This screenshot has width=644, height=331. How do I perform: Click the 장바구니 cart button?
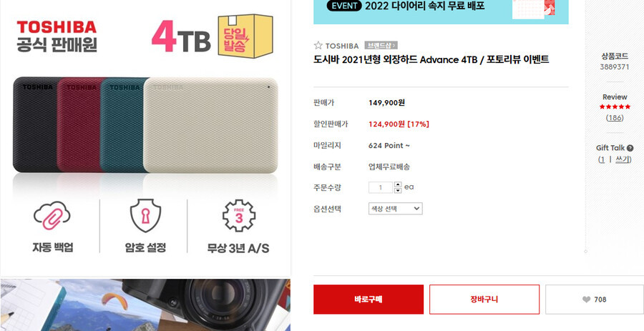click(x=484, y=300)
